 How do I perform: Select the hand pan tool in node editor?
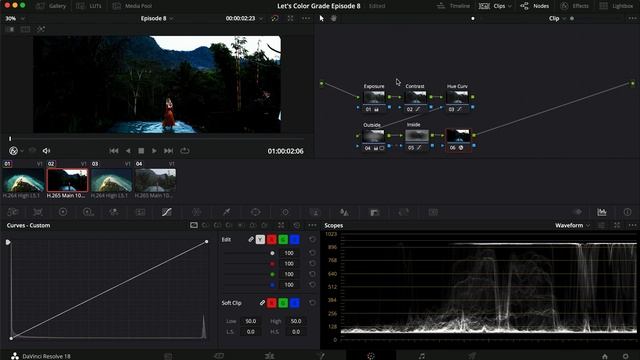pos(333,18)
